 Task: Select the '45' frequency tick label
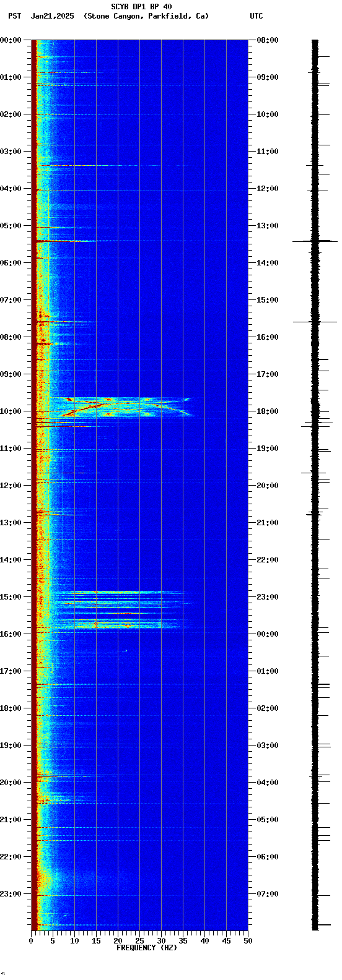point(226,941)
